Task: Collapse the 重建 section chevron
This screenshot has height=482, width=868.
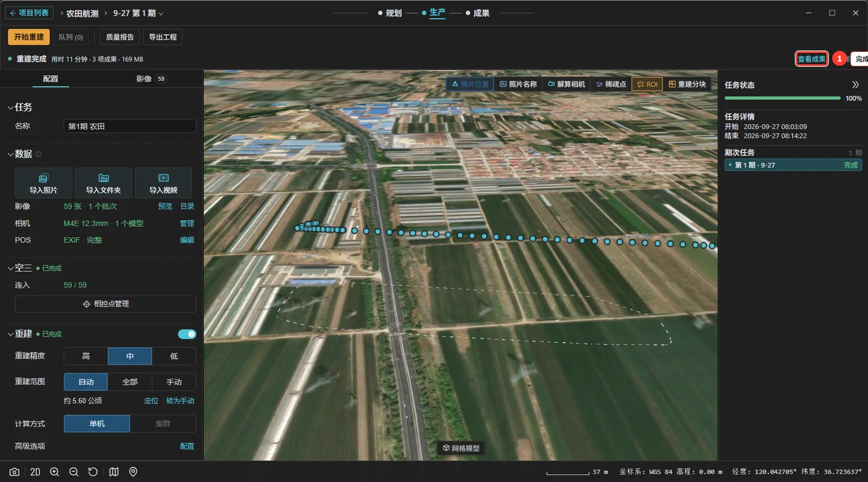Action: point(10,334)
